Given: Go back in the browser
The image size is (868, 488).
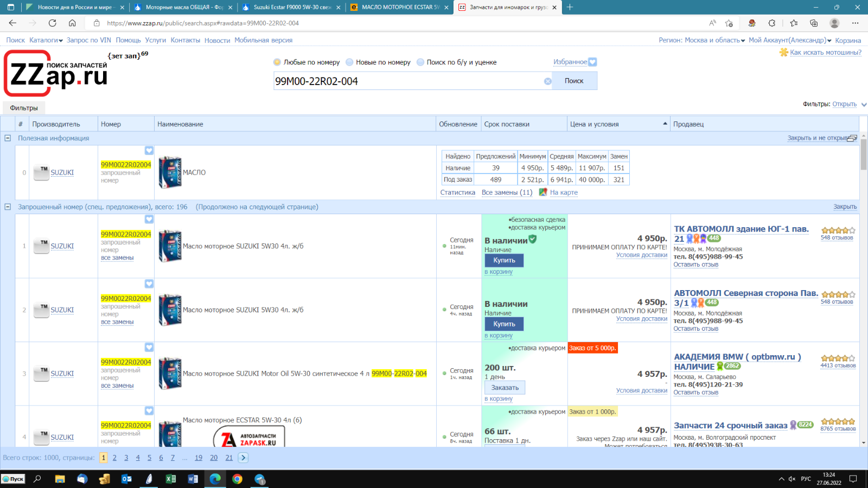Looking at the screenshot, I should click(x=12, y=23).
